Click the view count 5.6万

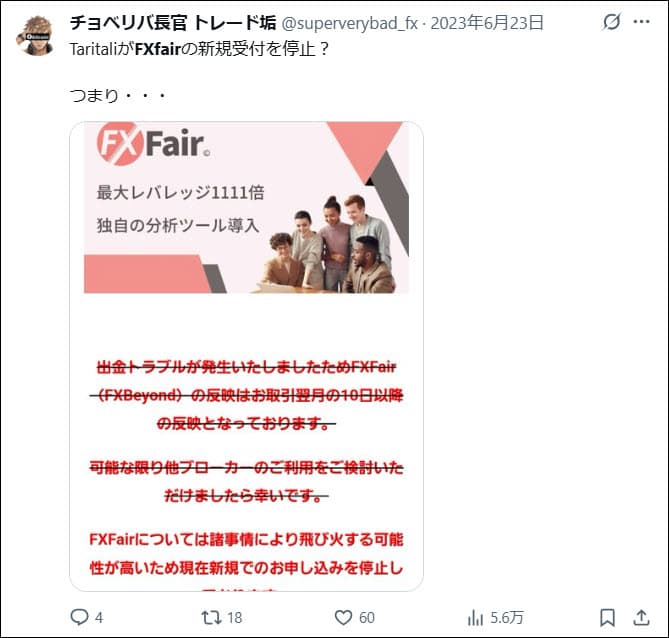tap(506, 618)
